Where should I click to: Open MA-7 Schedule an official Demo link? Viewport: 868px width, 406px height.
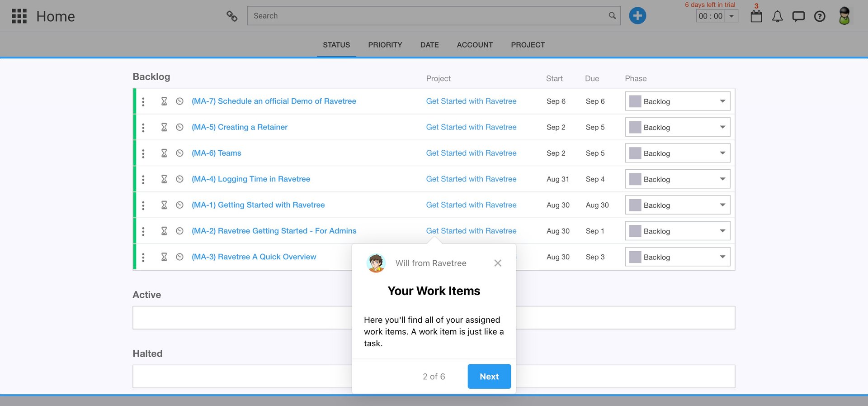[x=274, y=101]
